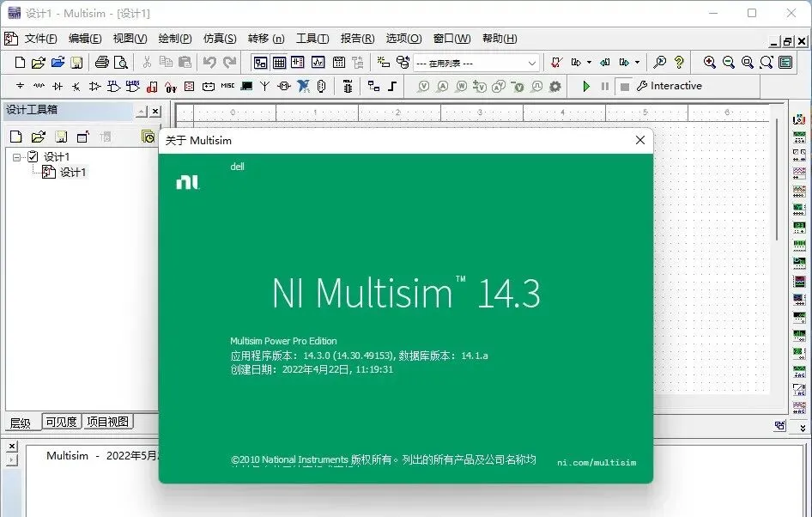
Task: Click the Find examples magnifier icon
Action: pyautogui.click(x=660, y=63)
